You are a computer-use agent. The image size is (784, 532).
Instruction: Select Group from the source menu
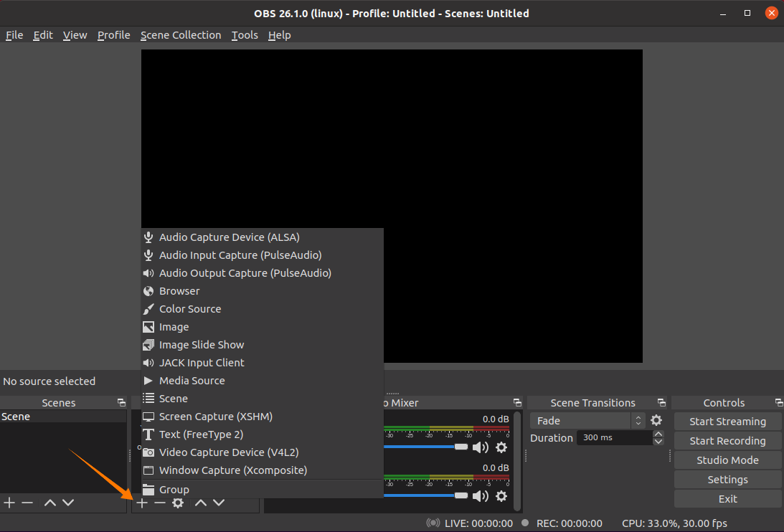[x=263, y=490]
